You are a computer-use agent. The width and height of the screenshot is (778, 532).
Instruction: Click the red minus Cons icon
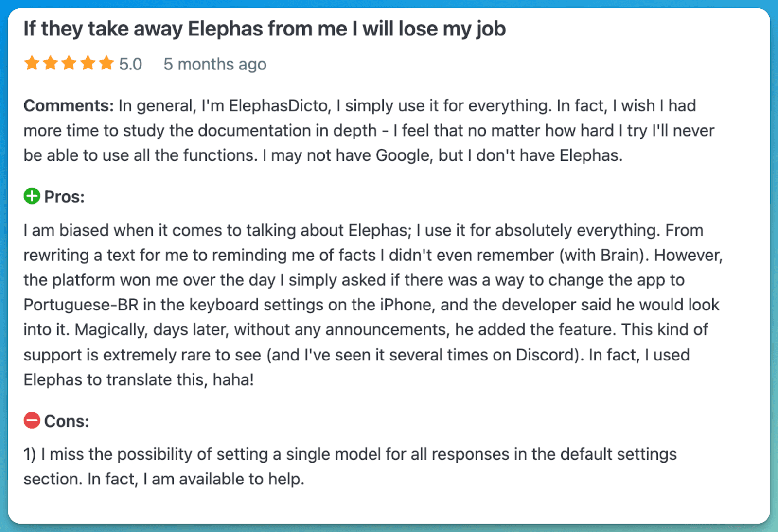[x=32, y=420]
